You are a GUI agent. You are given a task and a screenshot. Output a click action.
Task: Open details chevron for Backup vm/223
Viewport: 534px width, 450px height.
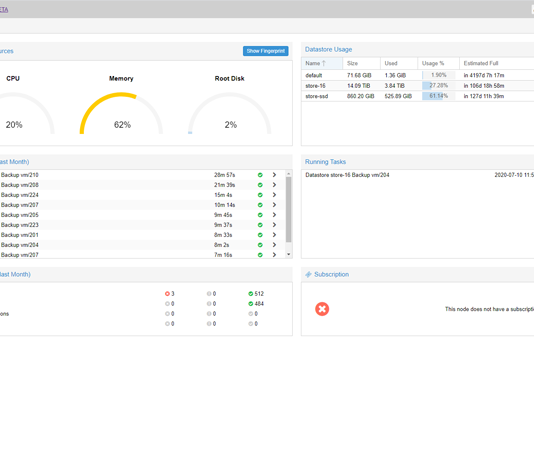pos(274,225)
